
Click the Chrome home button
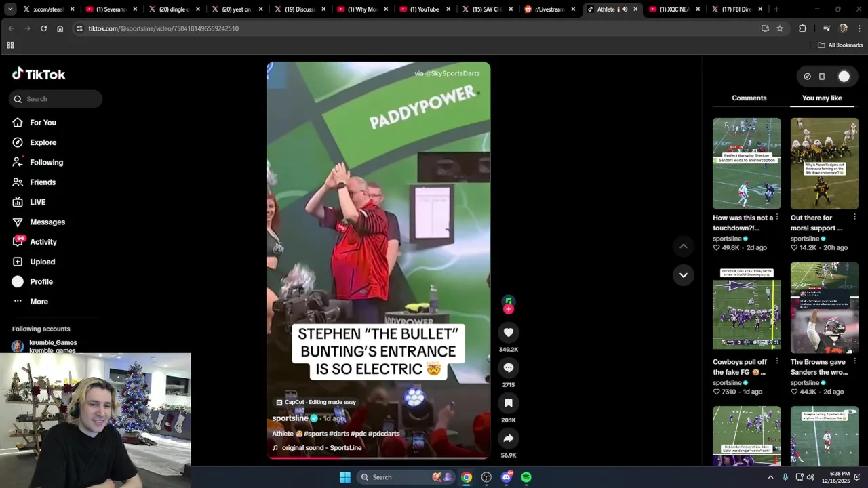pos(60,28)
